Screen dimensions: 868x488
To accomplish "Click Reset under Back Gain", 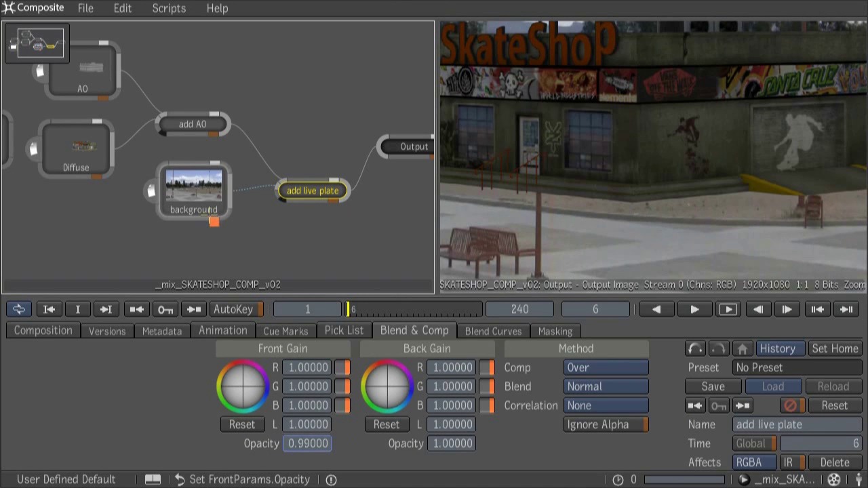I will 387,424.
